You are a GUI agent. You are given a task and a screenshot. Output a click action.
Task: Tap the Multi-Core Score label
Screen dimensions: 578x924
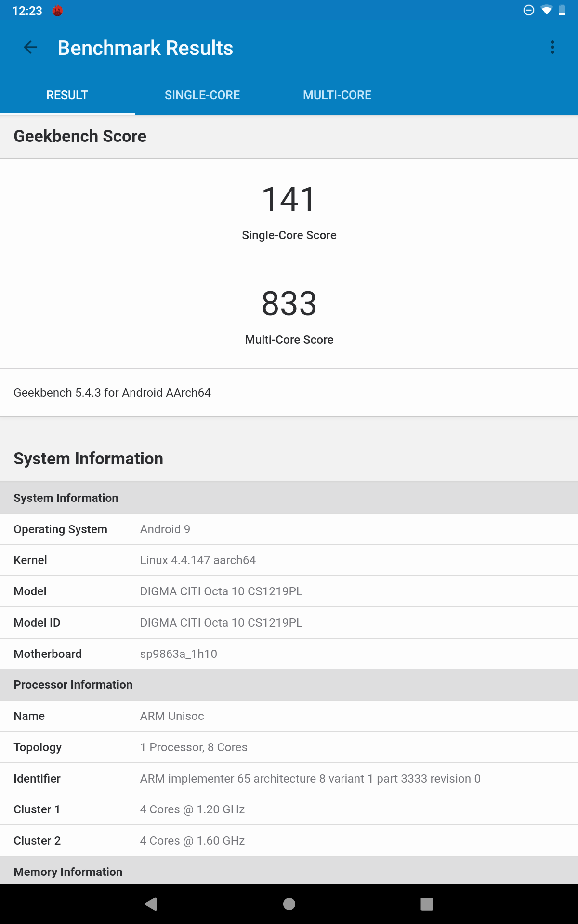[289, 340]
